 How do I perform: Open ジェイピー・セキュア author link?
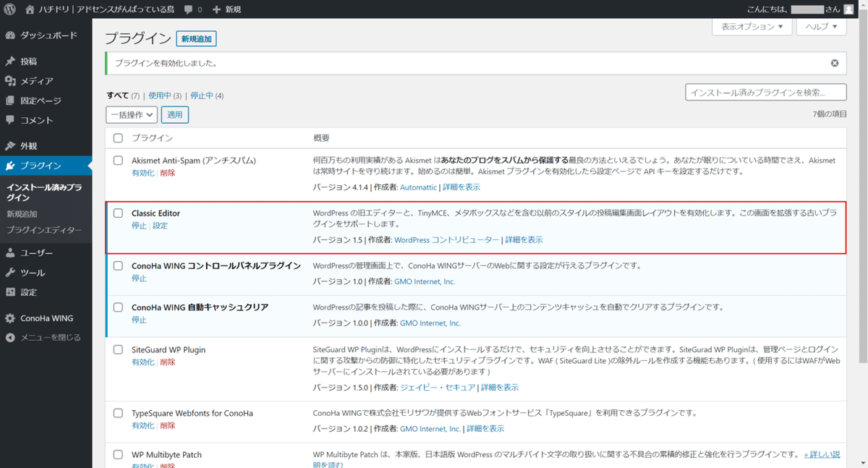point(438,388)
